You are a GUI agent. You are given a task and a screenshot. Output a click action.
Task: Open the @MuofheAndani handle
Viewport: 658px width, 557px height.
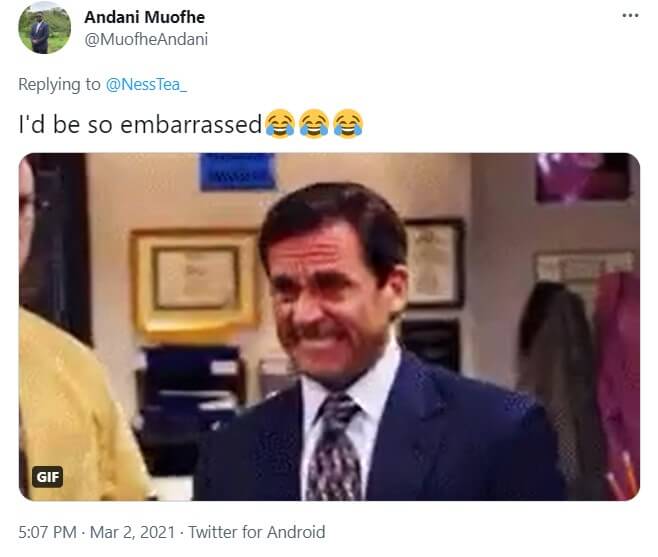coord(146,39)
